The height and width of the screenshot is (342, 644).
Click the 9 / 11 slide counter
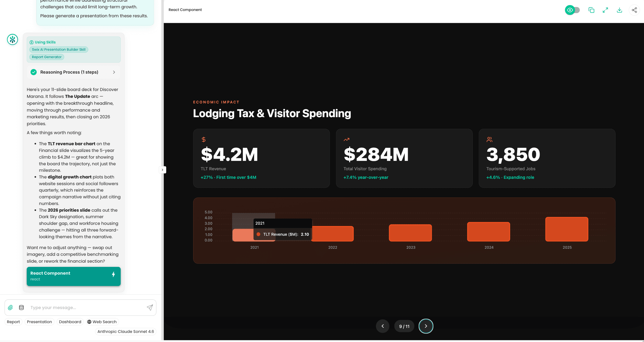click(404, 326)
